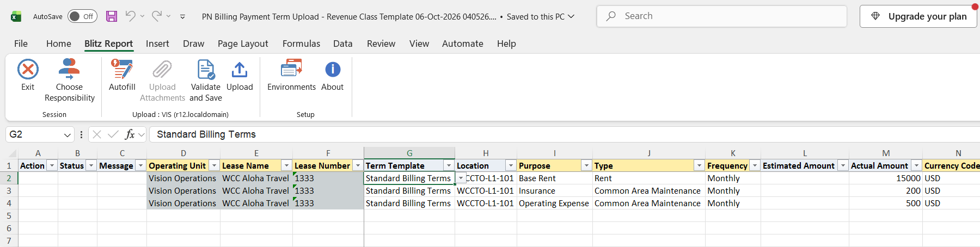This screenshot has width=980, height=247.
Task: Select the Insurance purpose cell
Action: [555, 191]
